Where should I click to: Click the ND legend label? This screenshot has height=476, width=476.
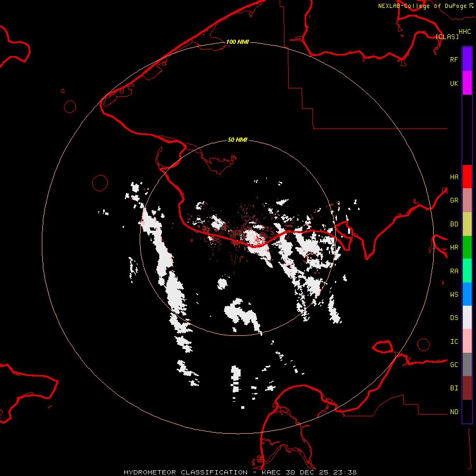[x=454, y=411]
